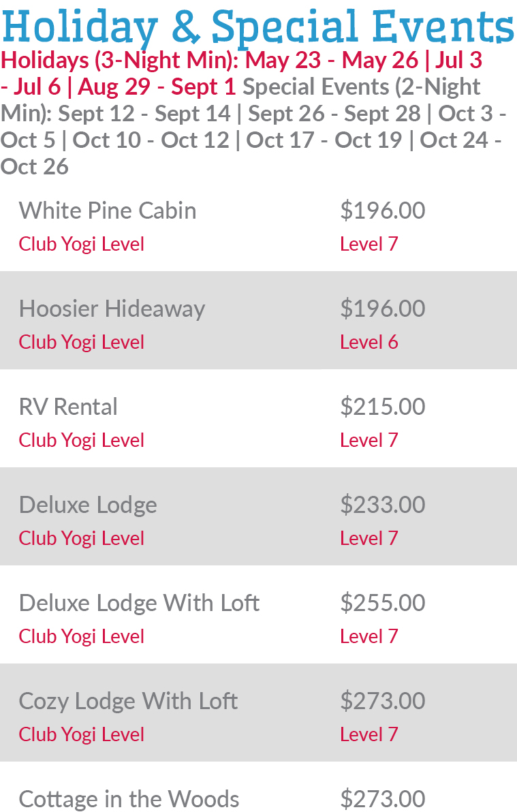Screen dimensions: 517x812
Task: Click Level 7 beside White Pine Cabin
Action: point(369,244)
